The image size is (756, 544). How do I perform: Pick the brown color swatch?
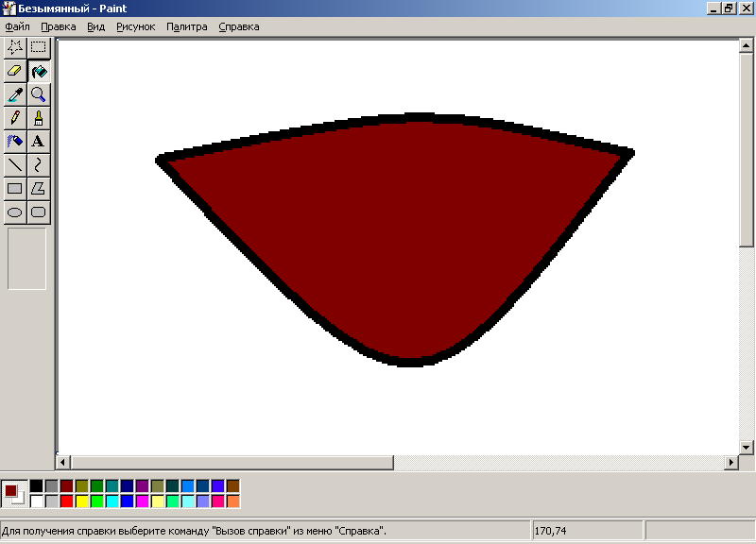[232, 485]
